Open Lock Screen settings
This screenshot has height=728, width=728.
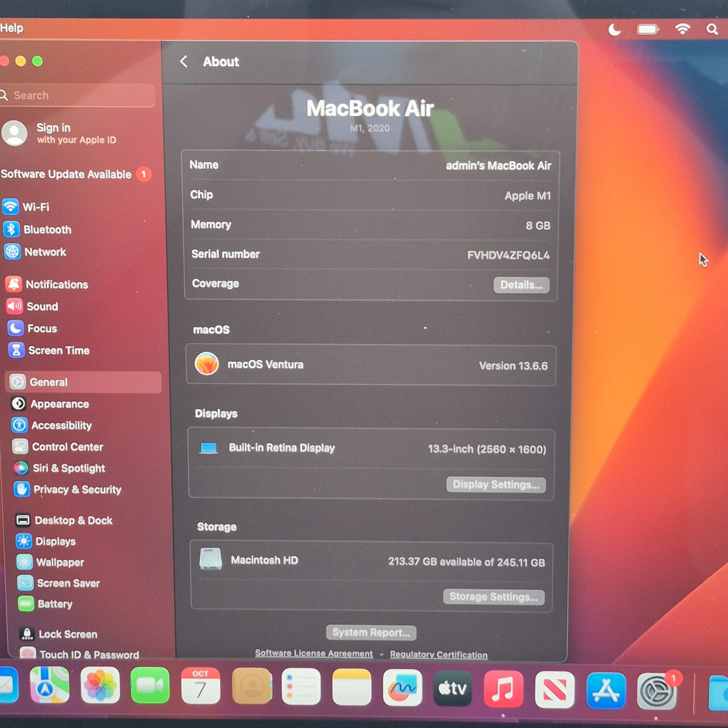coord(58,634)
